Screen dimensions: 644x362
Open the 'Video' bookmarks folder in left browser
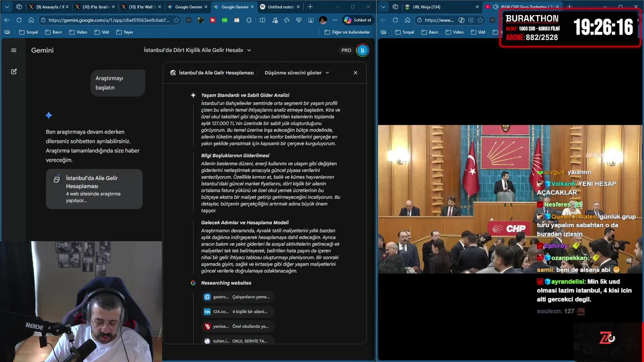tap(78, 32)
